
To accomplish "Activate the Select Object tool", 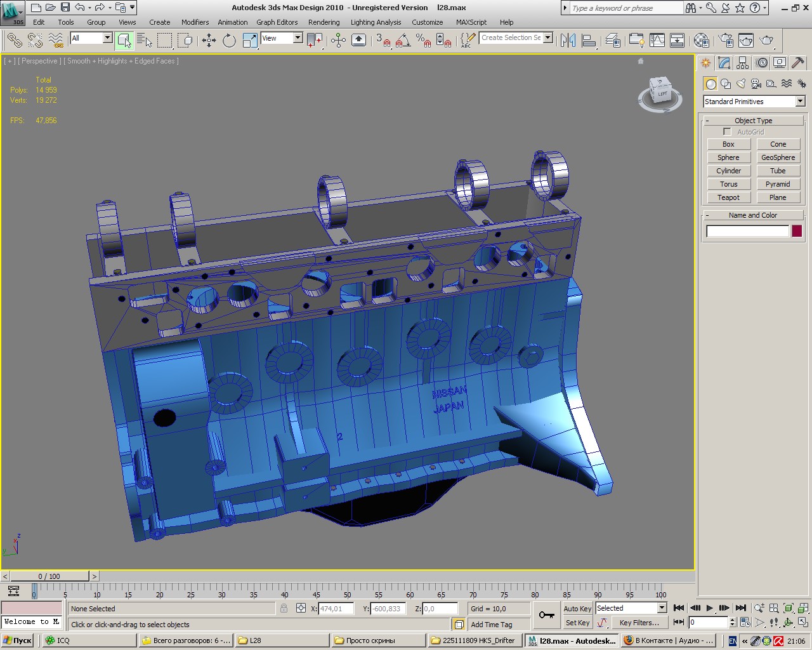I will 124,40.
